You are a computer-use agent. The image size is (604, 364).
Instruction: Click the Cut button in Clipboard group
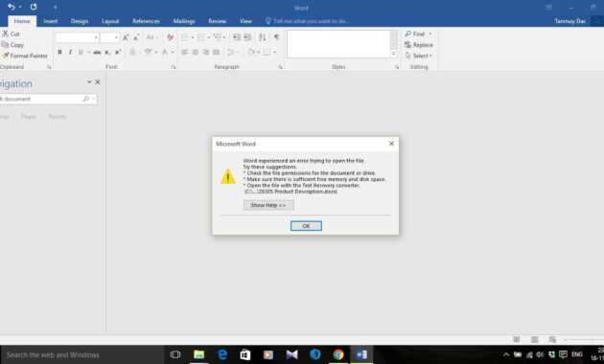pos(11,34)
